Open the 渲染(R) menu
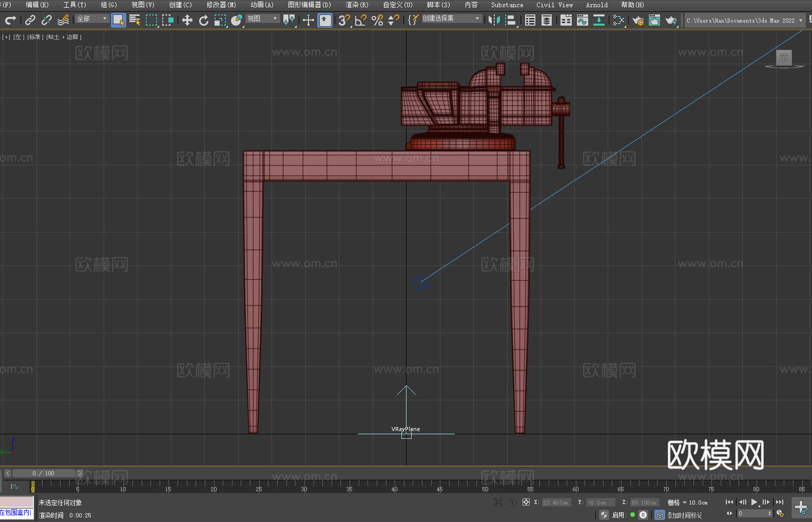Viewport: 812px width, 522px height. pyautogui.click(x=357, y=5)
